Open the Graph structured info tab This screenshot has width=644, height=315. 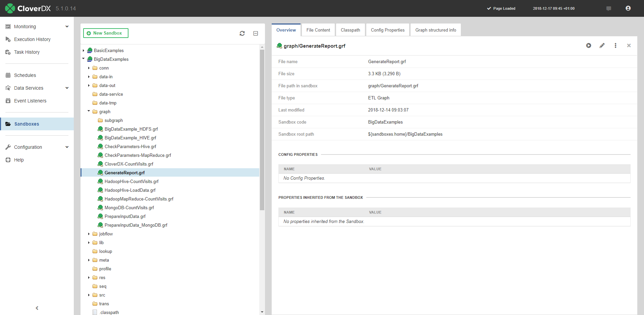(435, 30)
